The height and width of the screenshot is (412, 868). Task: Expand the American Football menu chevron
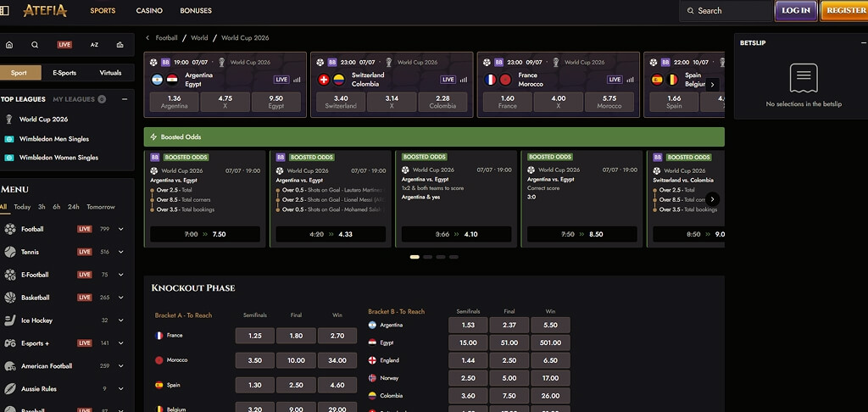[x=120, y=366]
